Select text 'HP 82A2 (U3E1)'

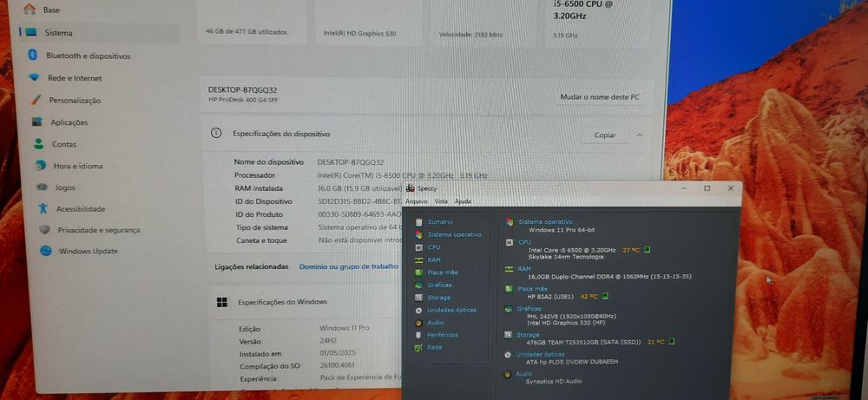pos(552,296)
